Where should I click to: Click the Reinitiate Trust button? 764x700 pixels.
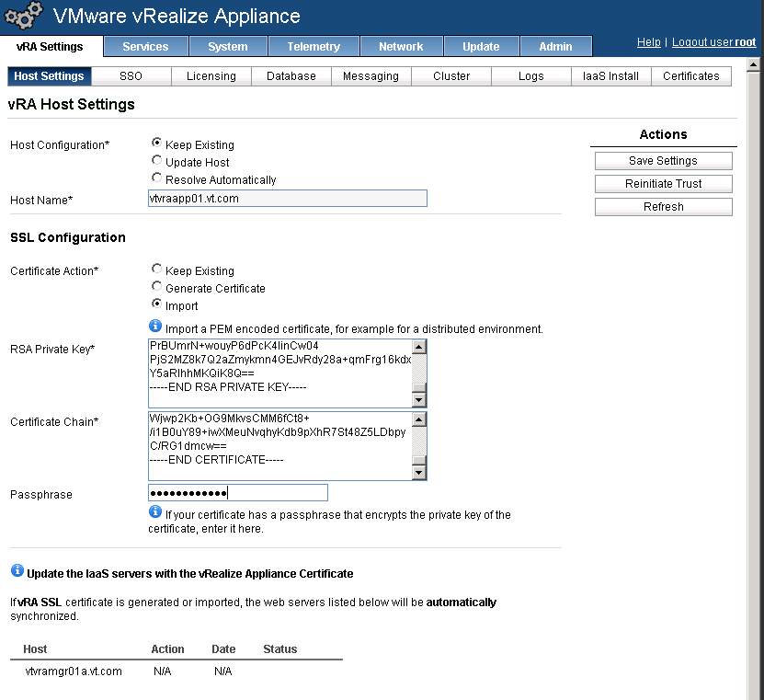point(663,184)
